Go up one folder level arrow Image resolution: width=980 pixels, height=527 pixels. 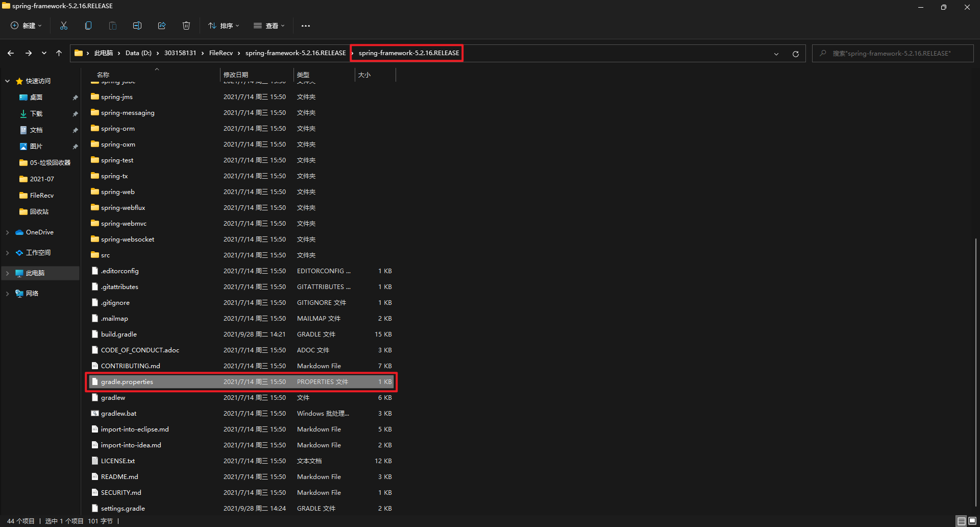[59, 53]
